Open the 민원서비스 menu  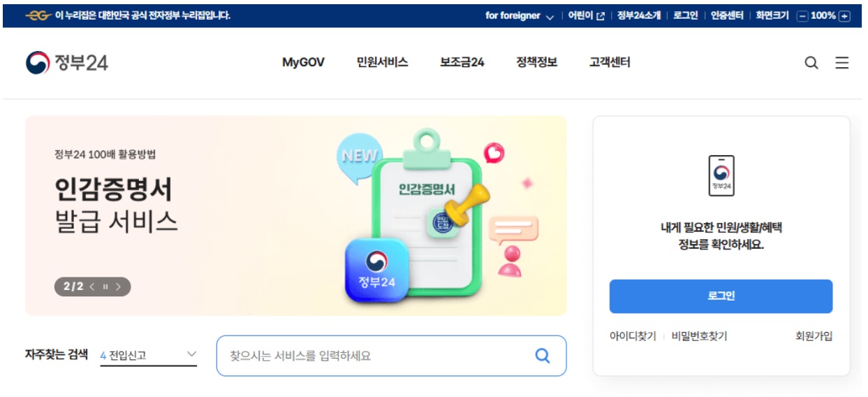point(382,62)
